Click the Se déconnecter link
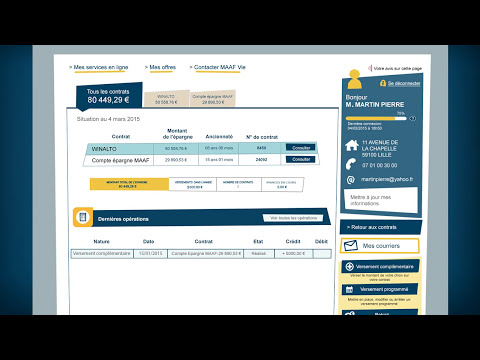The width and height of the screenshot is (480, 360). (x=404, y=83)
